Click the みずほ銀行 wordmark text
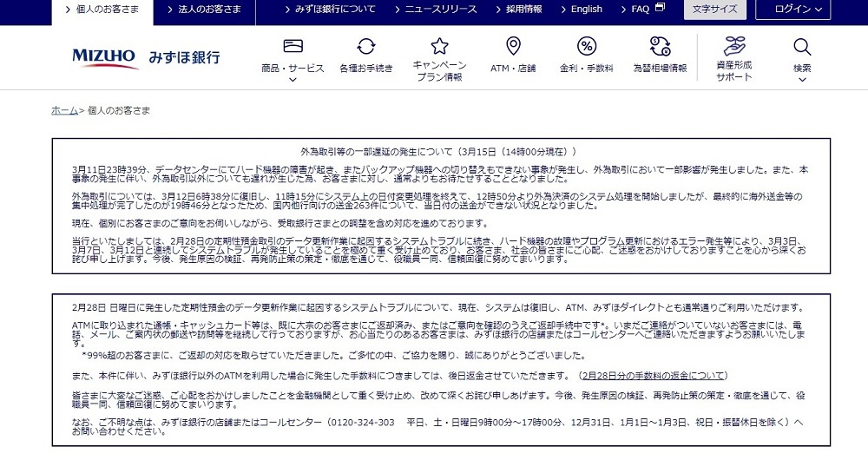 pyautogui.click(x=184, y=57)
